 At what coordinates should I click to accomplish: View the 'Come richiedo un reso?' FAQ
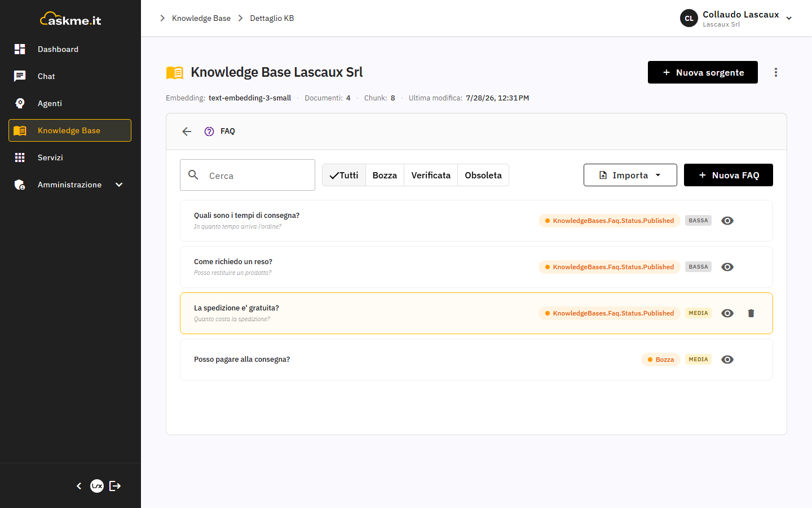(727, 267)
